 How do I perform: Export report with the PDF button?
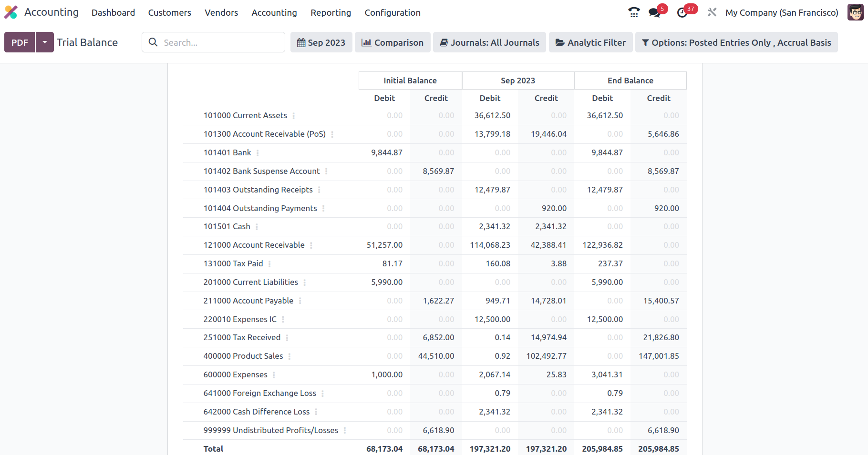(x=20, y=42)
